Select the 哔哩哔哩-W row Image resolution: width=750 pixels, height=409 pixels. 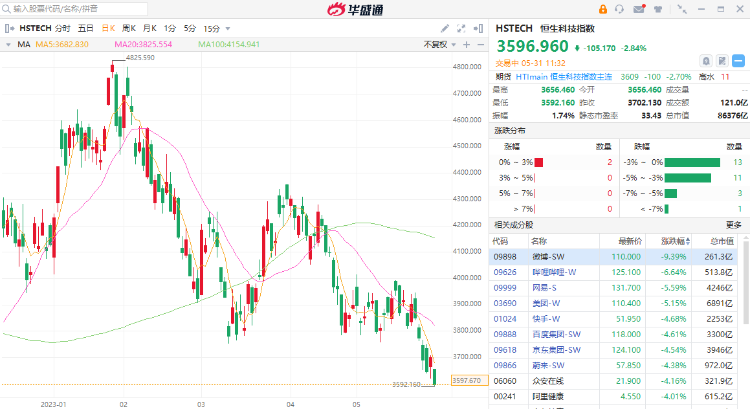coord(614,272)
